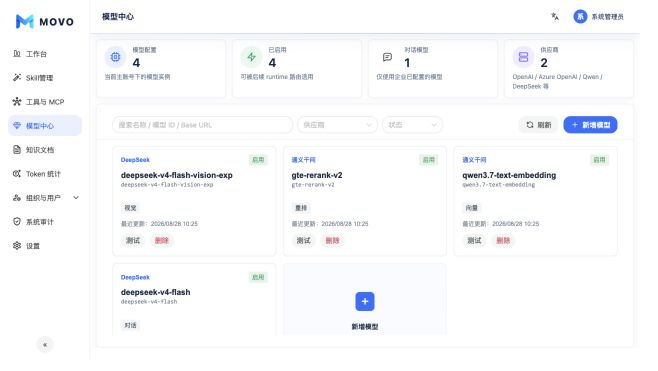Open Skill管理 menu item
The height and width of the screenshot is (371, 658).
tap(45, 78)
